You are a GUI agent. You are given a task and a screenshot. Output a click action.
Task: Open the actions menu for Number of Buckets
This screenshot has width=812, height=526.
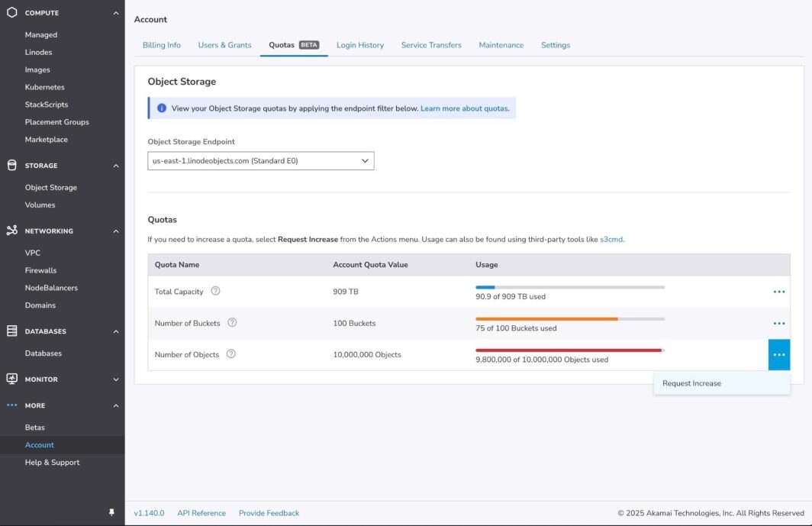tap(778, 324)
